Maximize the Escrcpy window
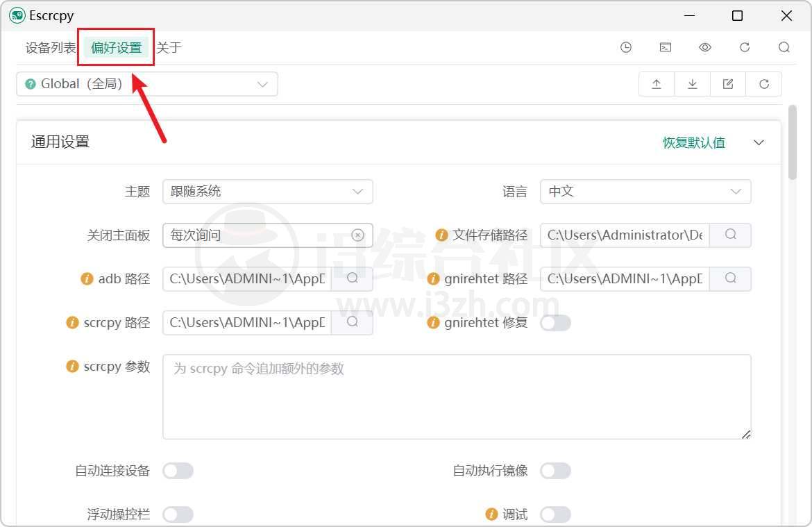The height and width of the screenshot is (527, 812). click(x=738, y=15)
